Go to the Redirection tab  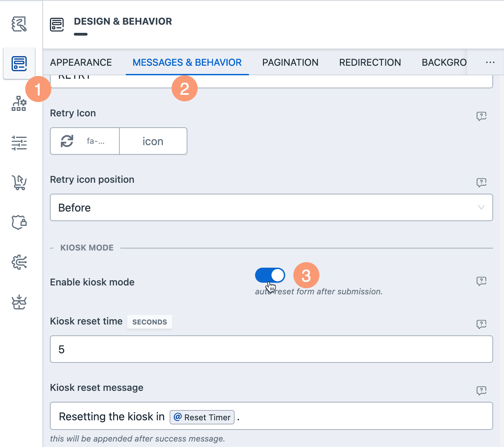tap(370, 62)
